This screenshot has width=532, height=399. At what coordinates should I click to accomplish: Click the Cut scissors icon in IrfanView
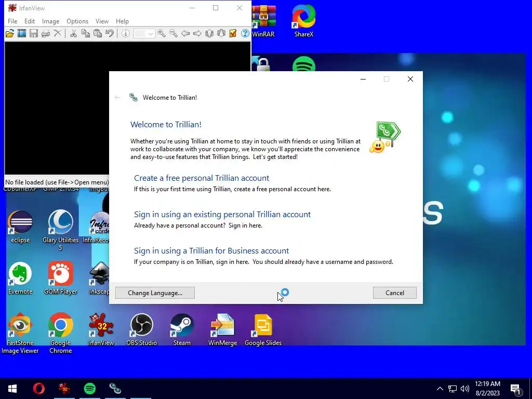pos(73,33)
